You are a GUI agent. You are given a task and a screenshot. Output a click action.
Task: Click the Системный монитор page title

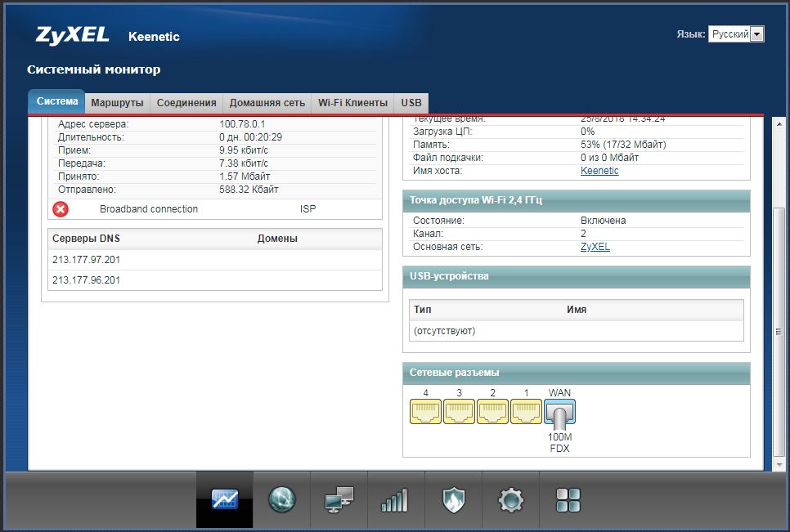click(x=94, y=69)
